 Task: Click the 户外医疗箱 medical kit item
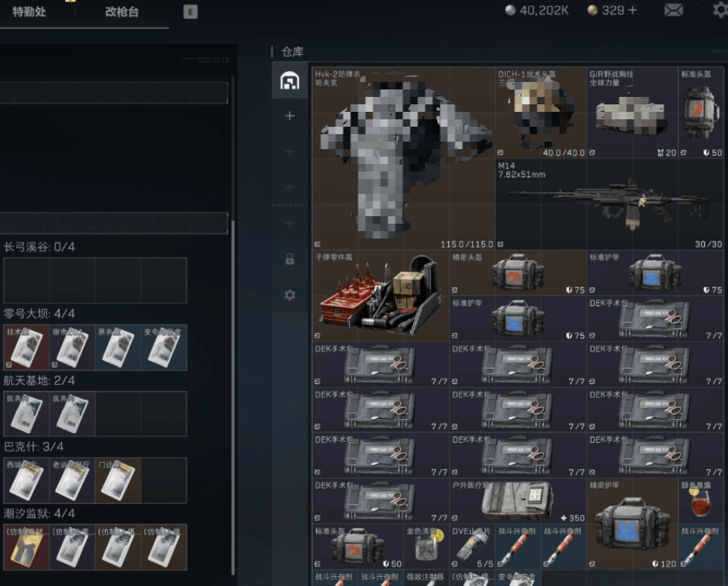518,501
